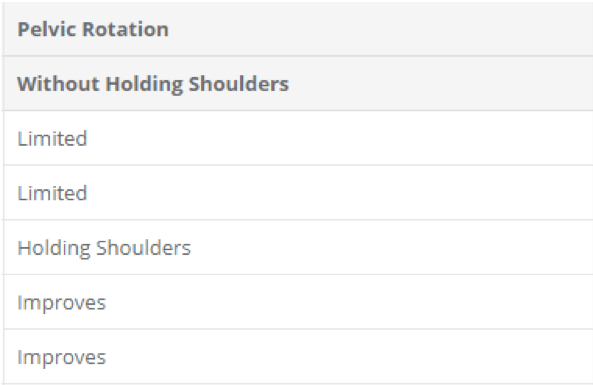The image size is (593, 385).
Task: Select the Limited text above Holding Shoulders
Action: [x=52, y=192]
